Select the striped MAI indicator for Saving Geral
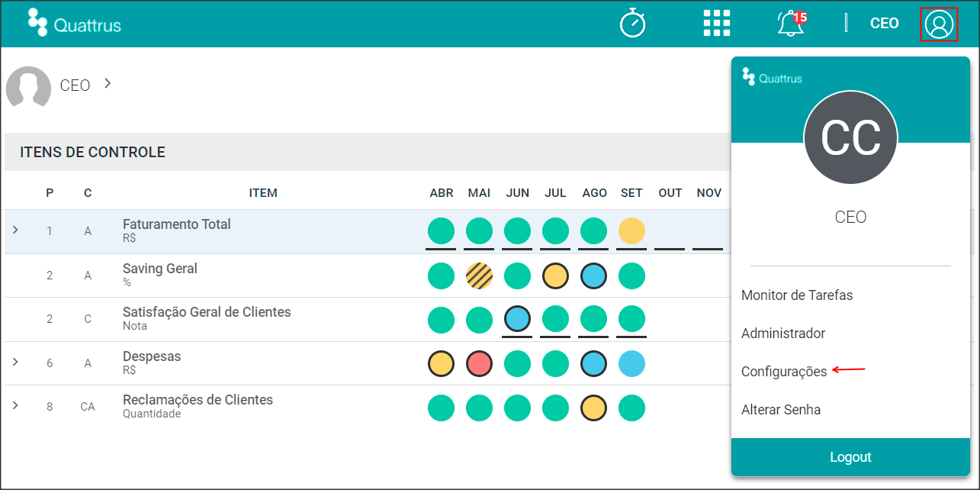Screen dimensions: 980x490 (x=479, y=276)
